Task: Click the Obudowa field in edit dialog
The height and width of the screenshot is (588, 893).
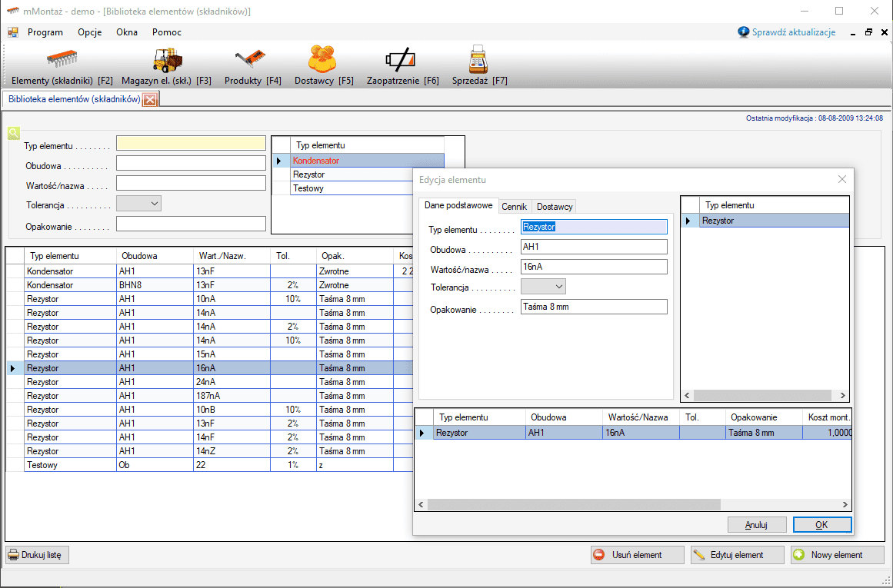Action: click(x=594, y=247)
